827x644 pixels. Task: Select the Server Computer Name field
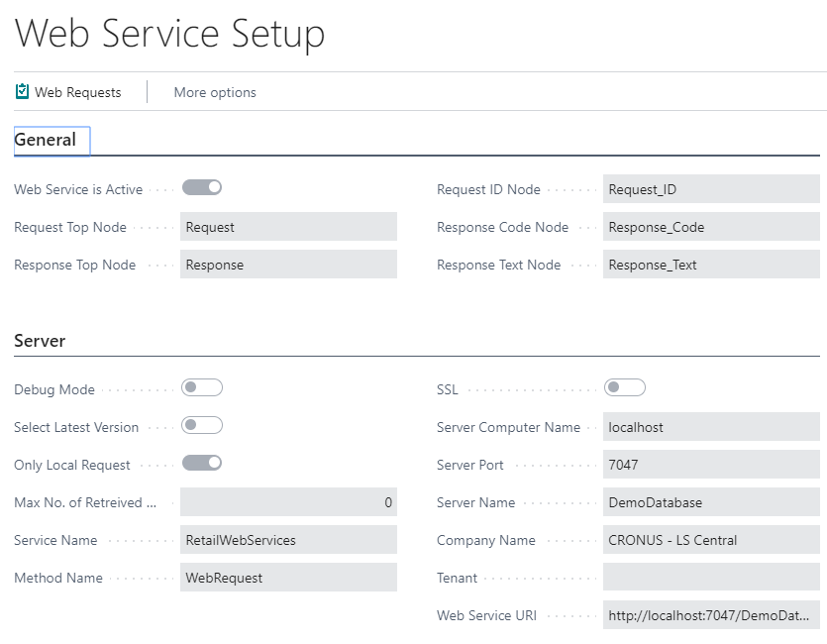[711, 427]
